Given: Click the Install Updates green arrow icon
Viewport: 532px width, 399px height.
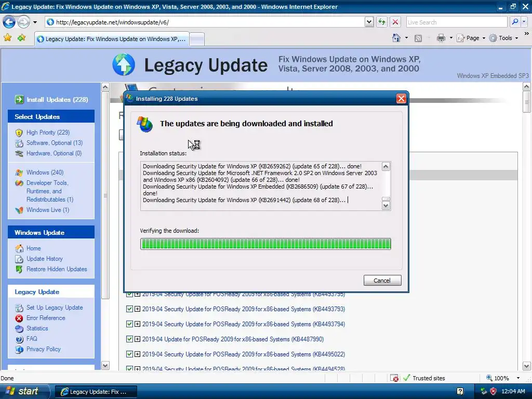Looking at the screenshot, I should (x=19, y=99).
